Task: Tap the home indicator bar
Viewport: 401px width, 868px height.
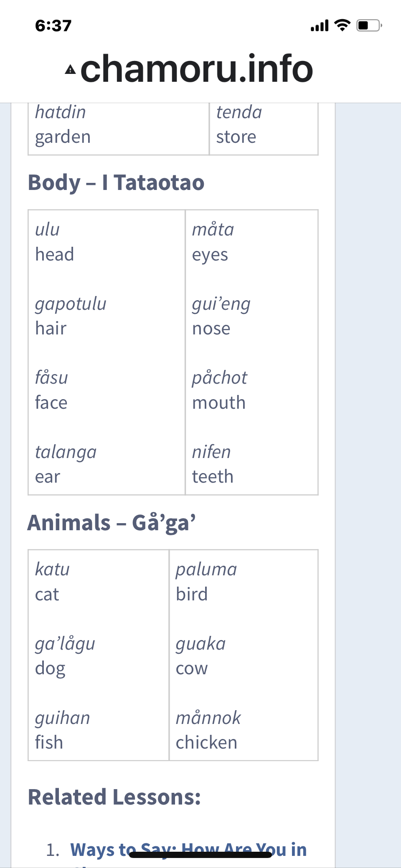Action: 200,855
